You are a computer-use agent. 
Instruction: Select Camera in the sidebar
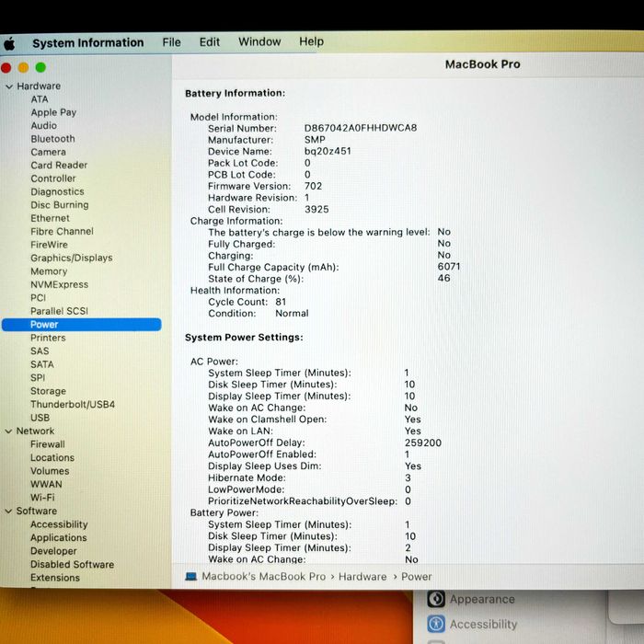(48, 152)
